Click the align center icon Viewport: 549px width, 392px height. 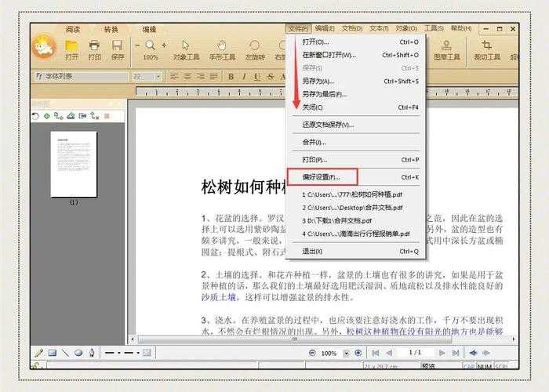point(187,76)
